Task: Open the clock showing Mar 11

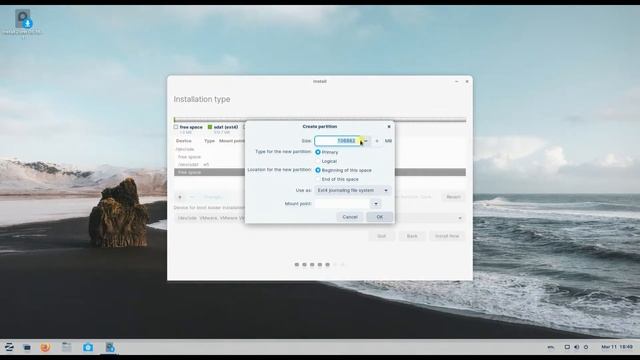Action: 617,347
